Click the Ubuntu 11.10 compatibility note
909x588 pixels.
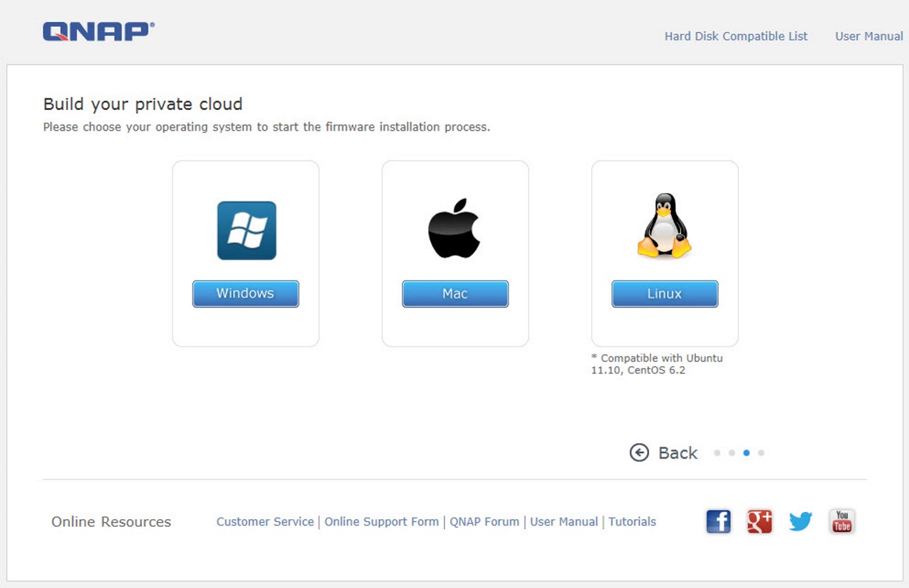(x=657, y=364)
